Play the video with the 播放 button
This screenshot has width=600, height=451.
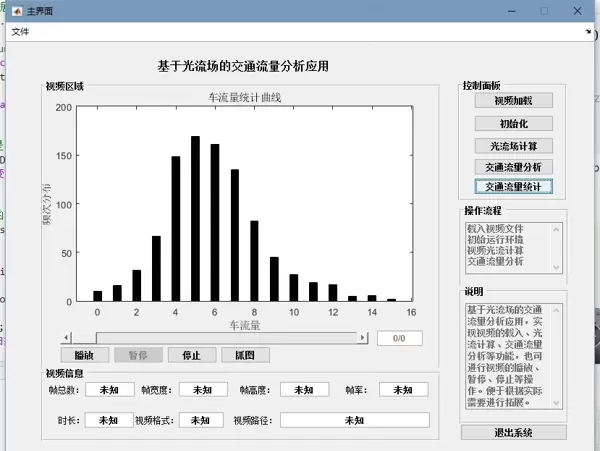[x=84, y=355]
